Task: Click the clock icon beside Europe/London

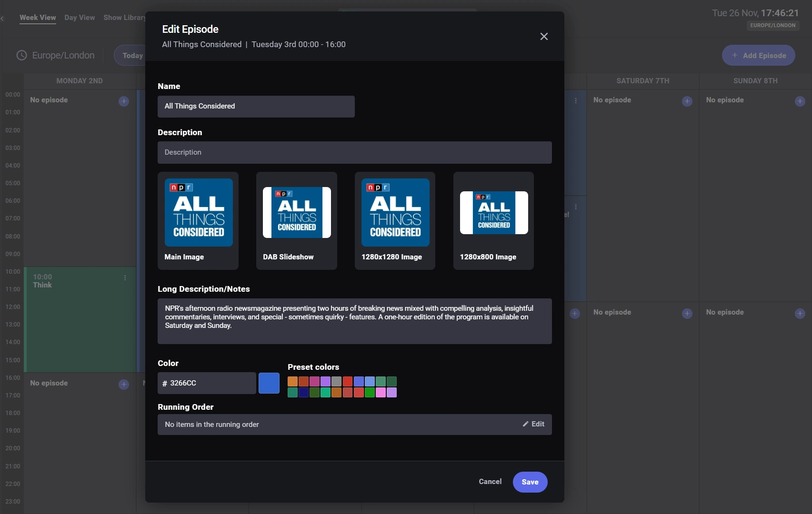Action: (21, 55)
